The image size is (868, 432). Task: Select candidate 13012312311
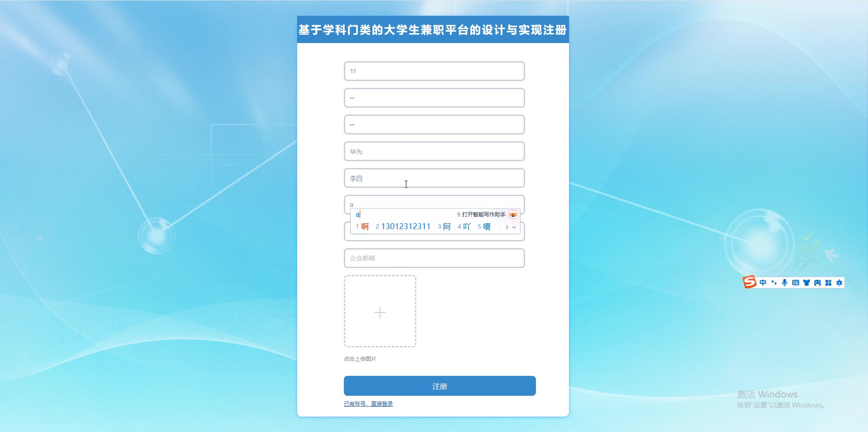pyautogui.click(x=403, y=226)
